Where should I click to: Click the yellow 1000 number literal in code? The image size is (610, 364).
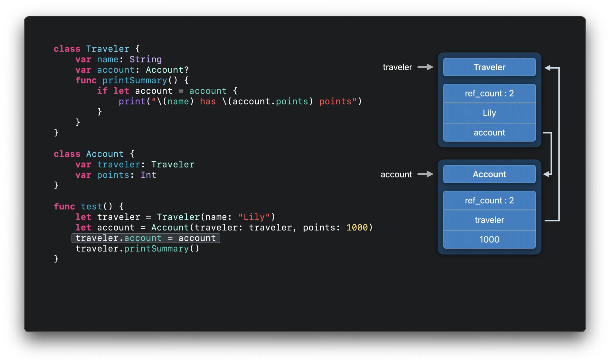(x=357, y=228)
